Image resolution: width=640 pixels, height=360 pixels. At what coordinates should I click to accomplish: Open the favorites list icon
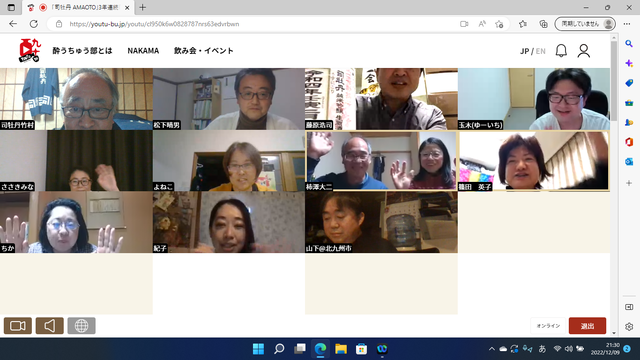(523, 24)
